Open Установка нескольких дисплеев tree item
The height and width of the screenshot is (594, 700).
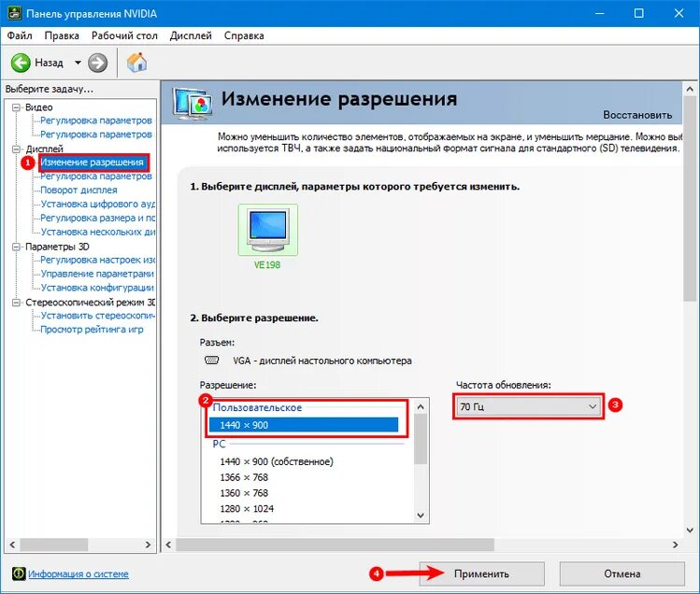tap(98, 232)
